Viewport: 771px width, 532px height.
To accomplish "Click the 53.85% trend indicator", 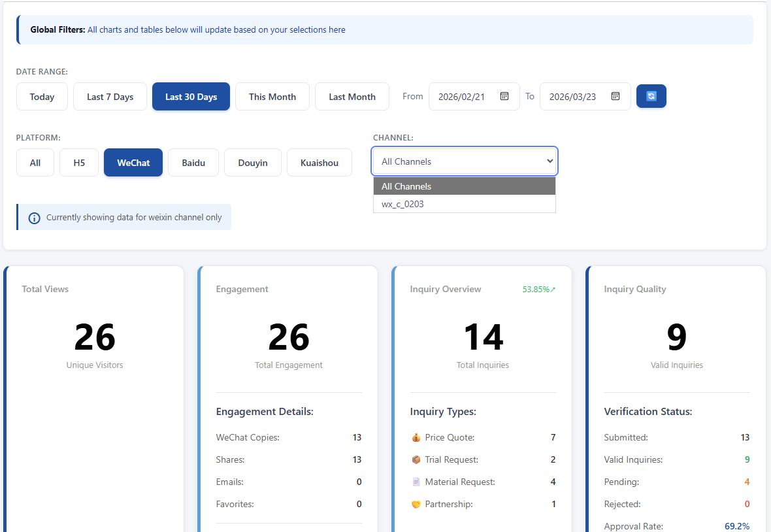I will [539, 290].
